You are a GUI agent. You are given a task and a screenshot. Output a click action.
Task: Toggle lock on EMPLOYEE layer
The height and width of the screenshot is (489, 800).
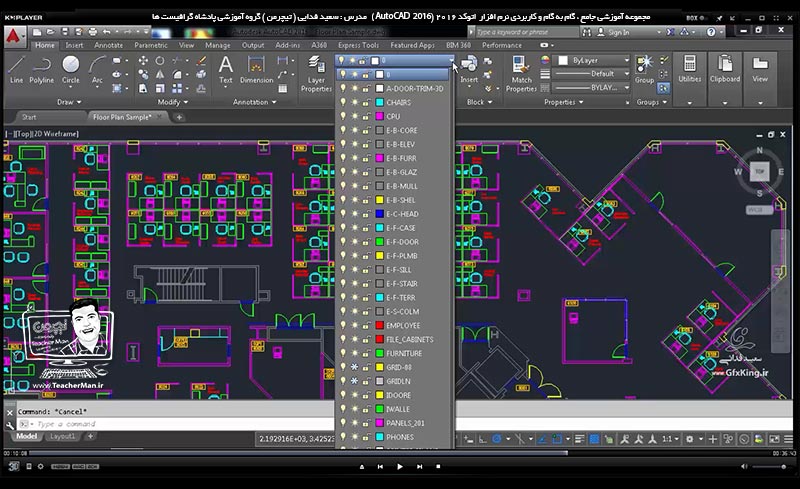click(x=366, y=325)
